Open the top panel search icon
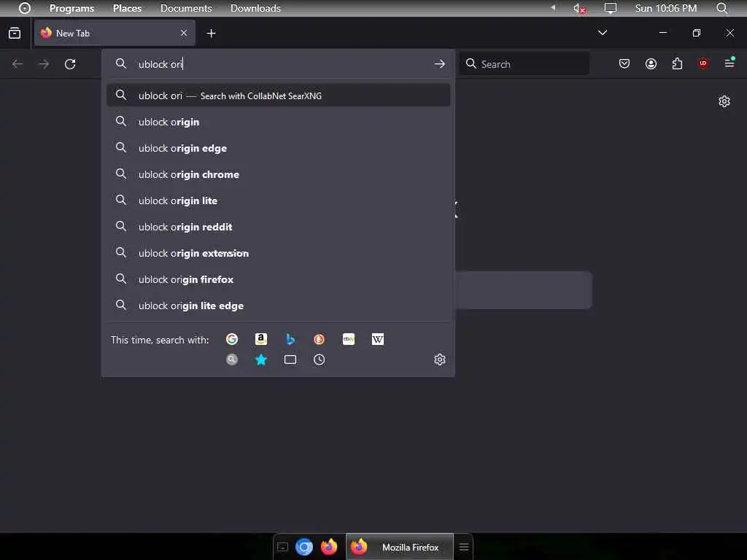Image resolution: width=747 pixels, height=560 pixels. pos(722,8)
